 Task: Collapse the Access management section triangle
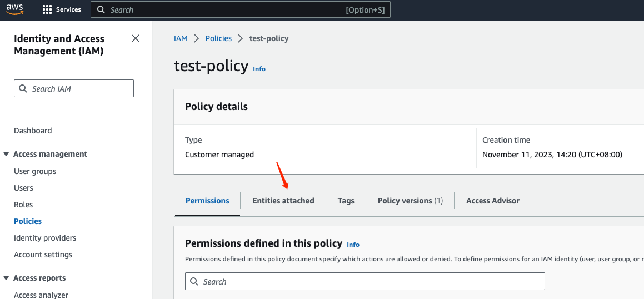pyautogui.click(x=6, y=154)
